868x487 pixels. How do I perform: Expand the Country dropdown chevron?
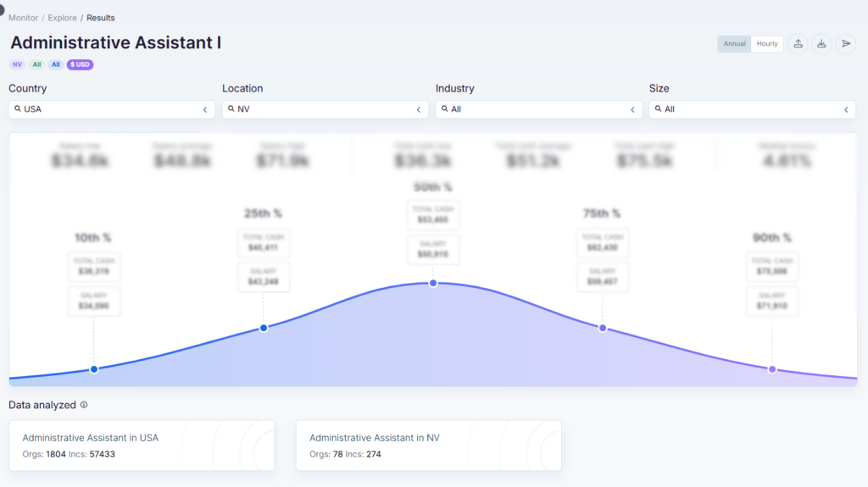click(204, 110)
